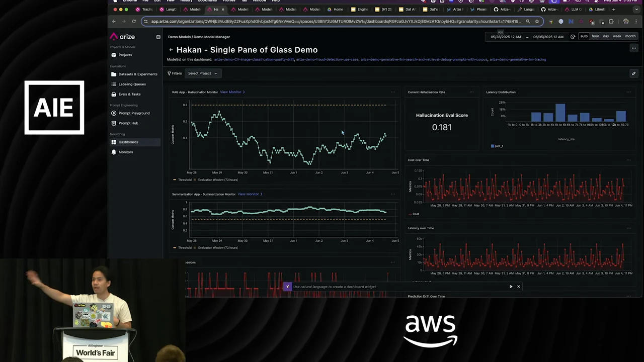
Task: Expand View Monitor for the RAG Hallucination Monitor
Action: (232, 92)
